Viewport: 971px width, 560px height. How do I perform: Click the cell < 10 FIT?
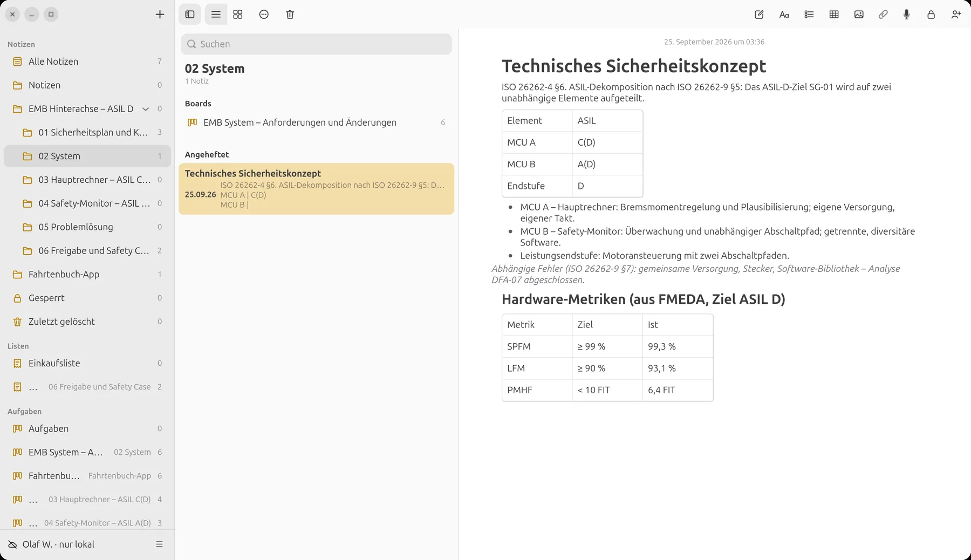[607, 390]
